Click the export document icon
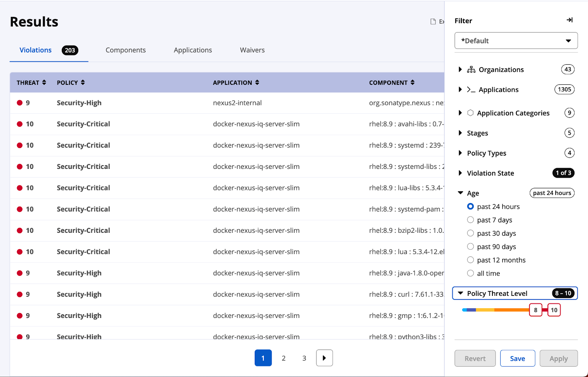This screenshot has height=377, width=588. [433, 22]
